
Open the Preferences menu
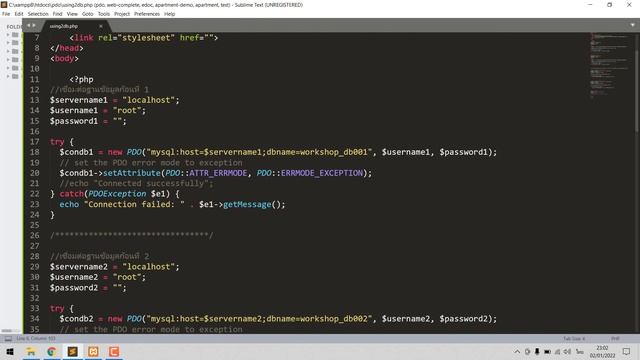147,14
